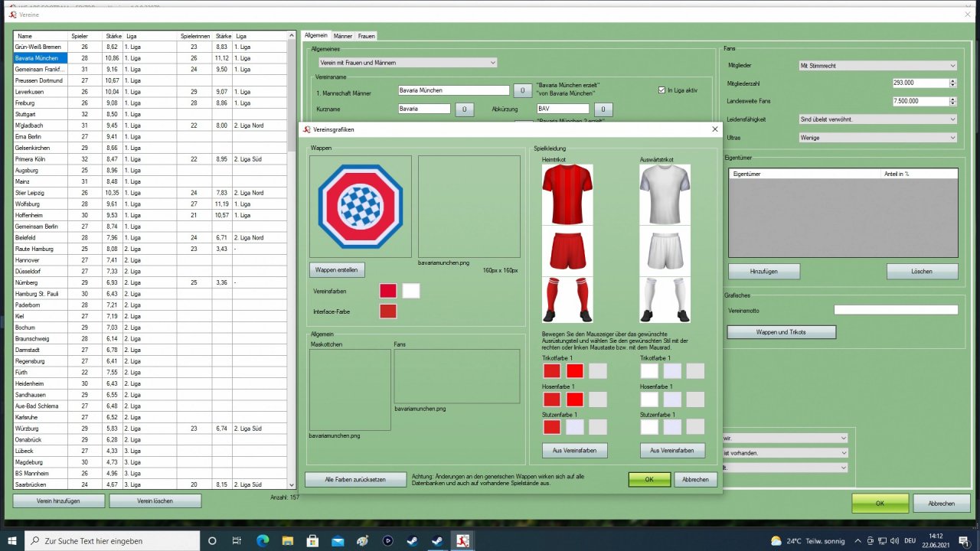Select the red home shorts preview

[x=567, y=251]
